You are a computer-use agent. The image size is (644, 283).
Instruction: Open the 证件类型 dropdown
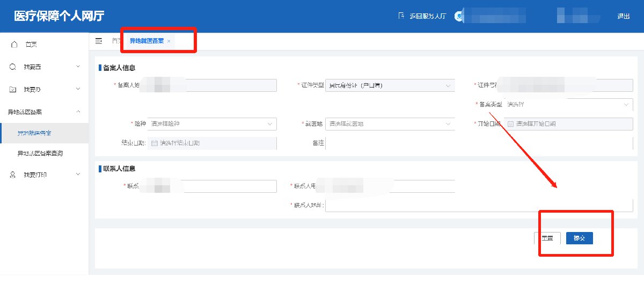[448, 86]
